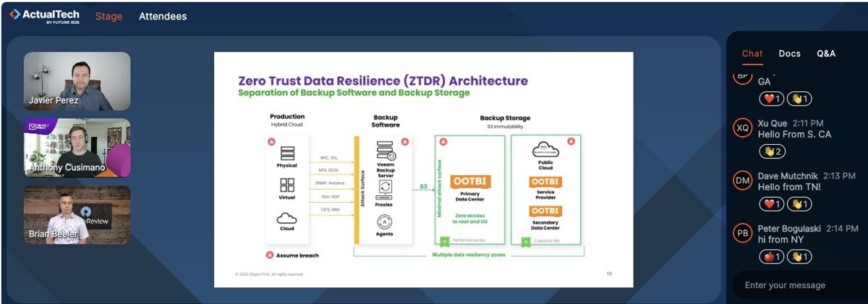Click apple reaction on Peter Bogulaski's message
This screenshot has width=868, height=304.
(x=771, y=256)
